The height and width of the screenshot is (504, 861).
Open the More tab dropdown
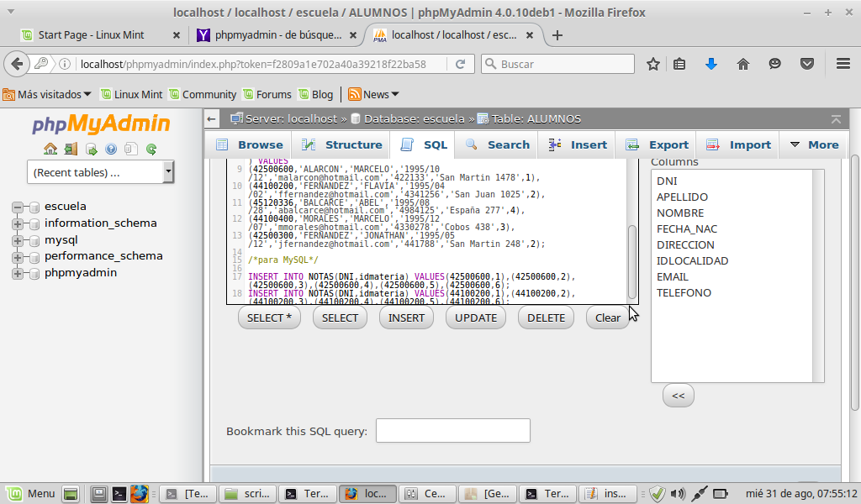814,144
